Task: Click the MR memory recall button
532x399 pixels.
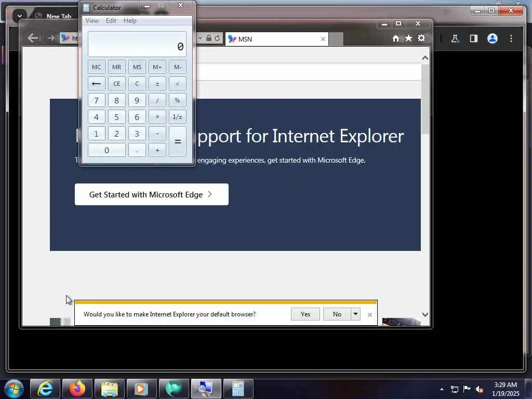Action: point(117,67)
